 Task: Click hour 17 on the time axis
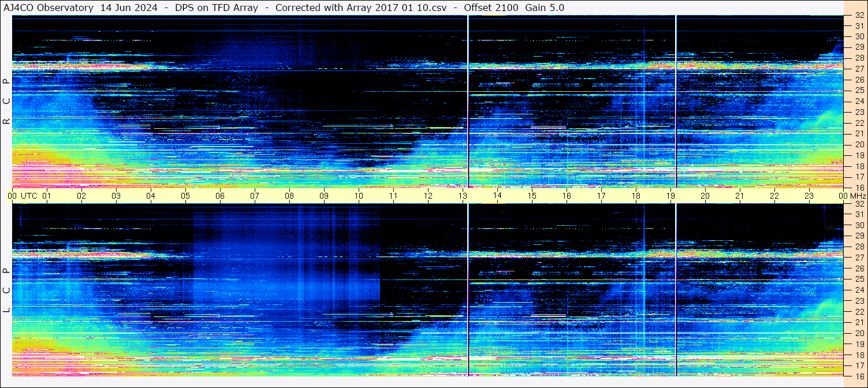601,196
